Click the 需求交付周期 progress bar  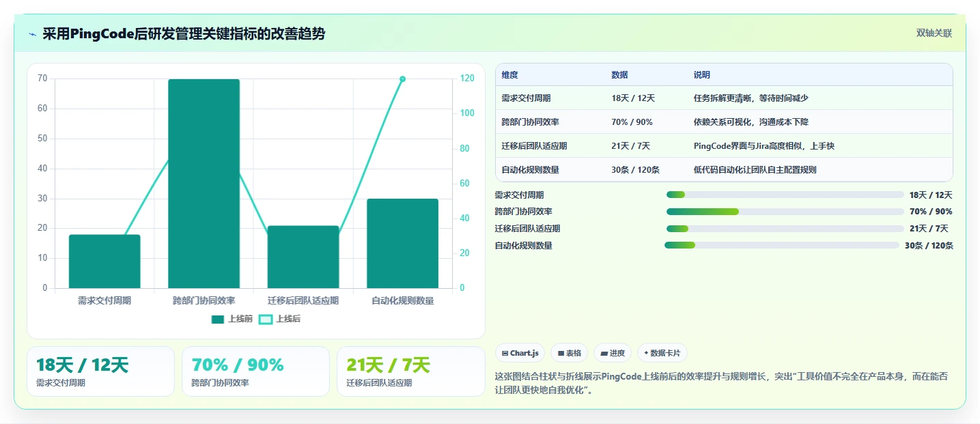coord(785,195)
